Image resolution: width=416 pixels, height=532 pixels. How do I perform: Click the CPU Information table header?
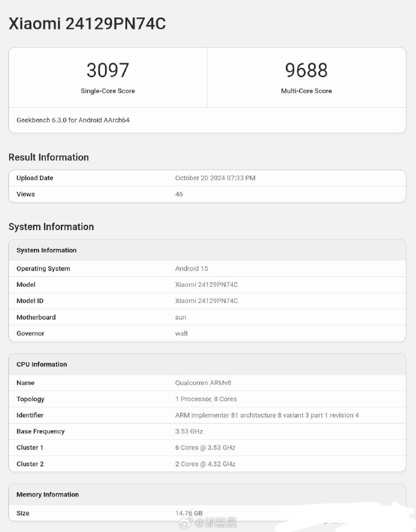(x=42, y=365)
